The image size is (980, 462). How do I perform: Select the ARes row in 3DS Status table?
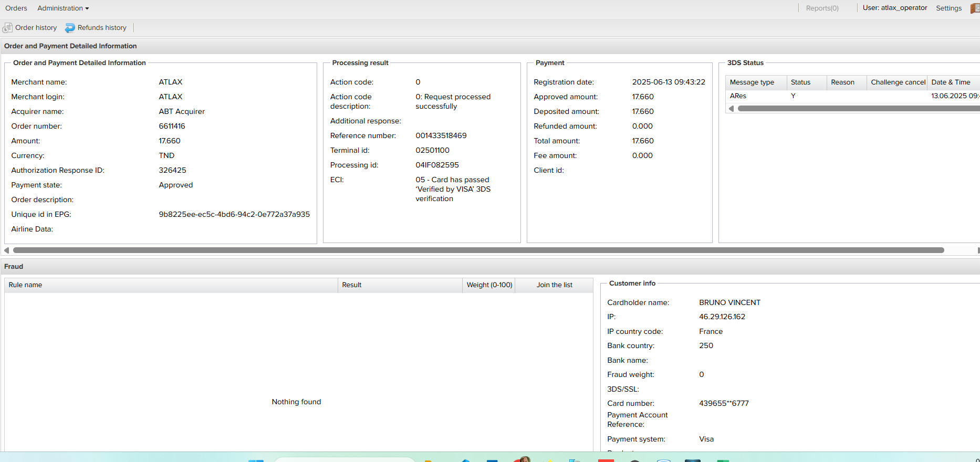[738, 96]
